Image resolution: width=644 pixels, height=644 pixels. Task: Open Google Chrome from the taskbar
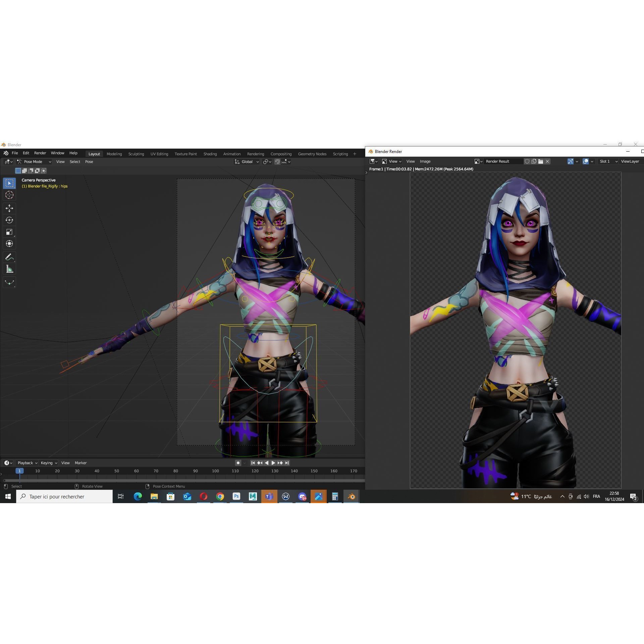click(x=220, y=496)
